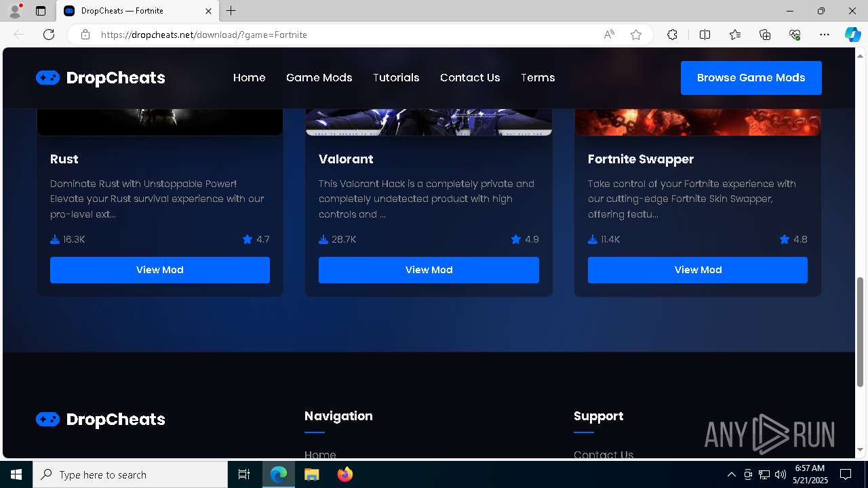Open the network tray icon
Screen dimensions: 868x488
coord(764,474)
